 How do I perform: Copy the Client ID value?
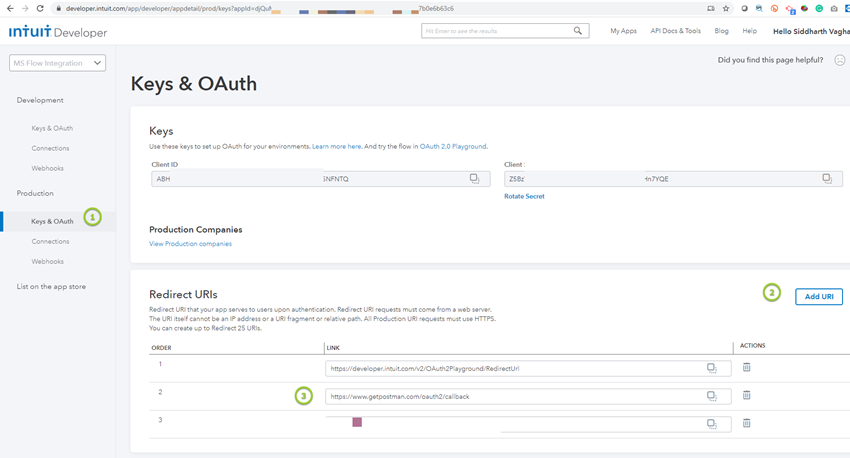tap(475, 179)
